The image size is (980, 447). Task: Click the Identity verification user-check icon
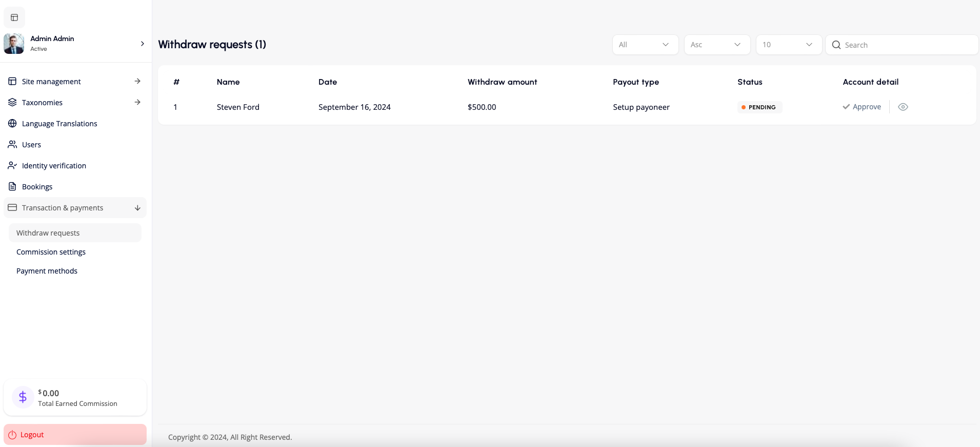tap(12, 166)
